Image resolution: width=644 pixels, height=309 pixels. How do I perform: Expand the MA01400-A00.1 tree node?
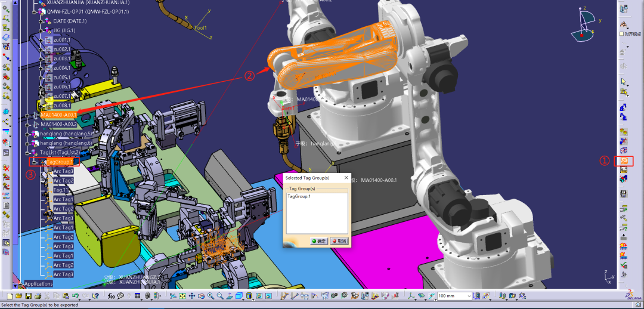click(x=27, y=115)
